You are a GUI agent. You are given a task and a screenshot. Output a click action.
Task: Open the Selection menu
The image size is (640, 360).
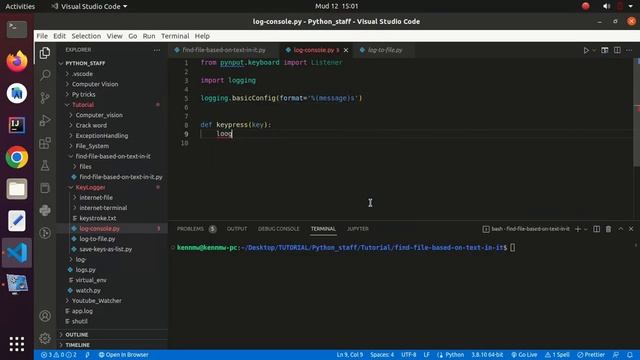coord(86,36)
